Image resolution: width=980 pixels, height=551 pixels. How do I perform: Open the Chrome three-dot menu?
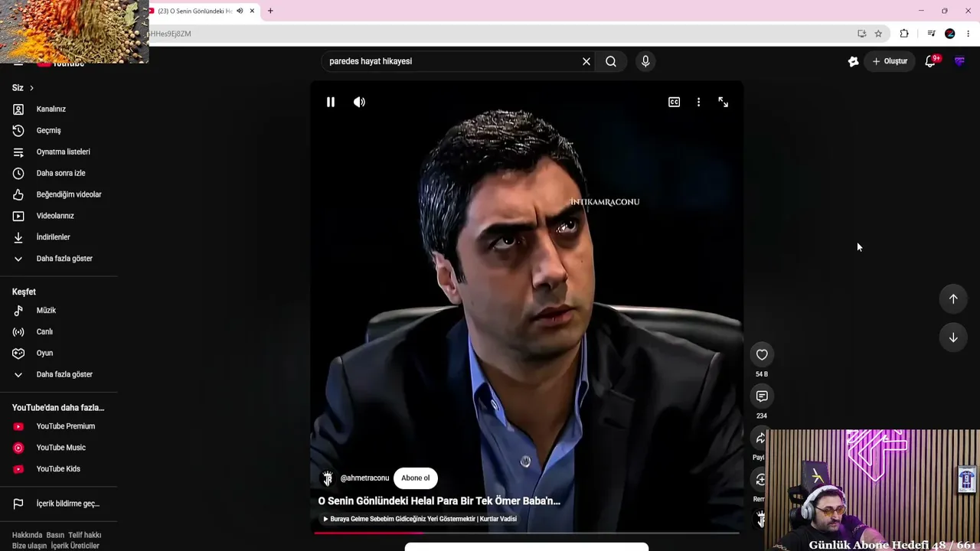coord(968,34)
